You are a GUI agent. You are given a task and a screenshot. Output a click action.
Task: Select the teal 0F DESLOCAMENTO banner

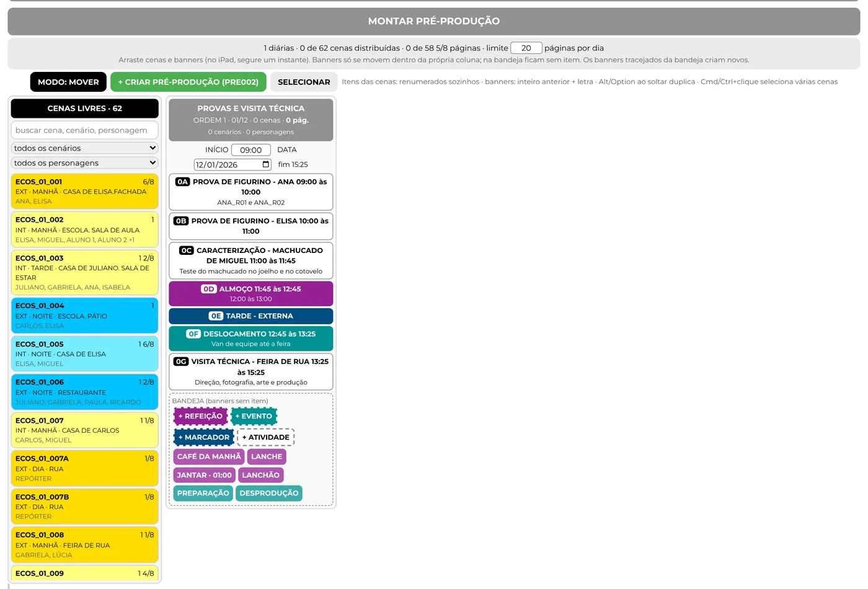pos(251,339)
